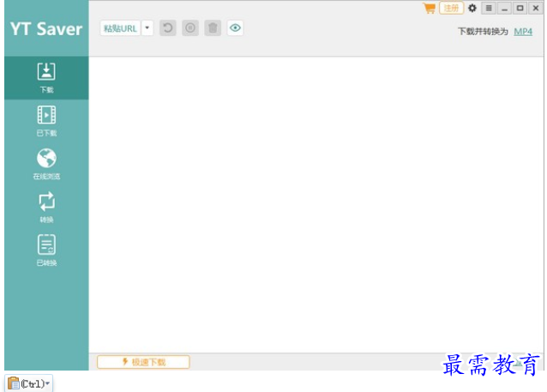Minimize the YT Saver window

click(x=504, y=8)
